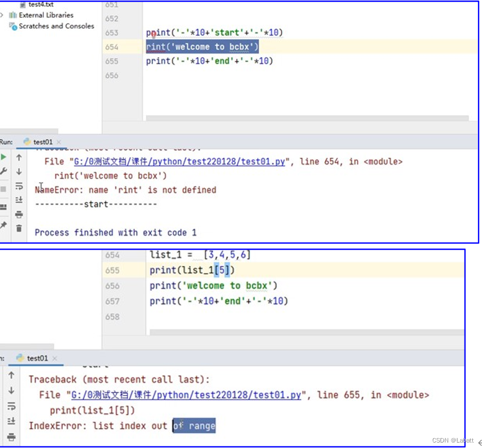Screen dimensions: 482x448
Task: Click line number 654 in upper editor gutter
Action: coord(111,47)
